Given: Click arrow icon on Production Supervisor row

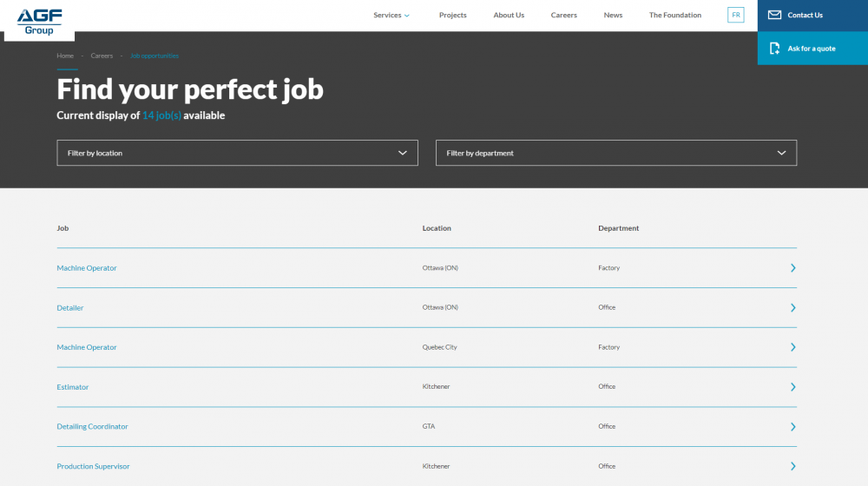Looking at the screenshot, I should [792, 466].
